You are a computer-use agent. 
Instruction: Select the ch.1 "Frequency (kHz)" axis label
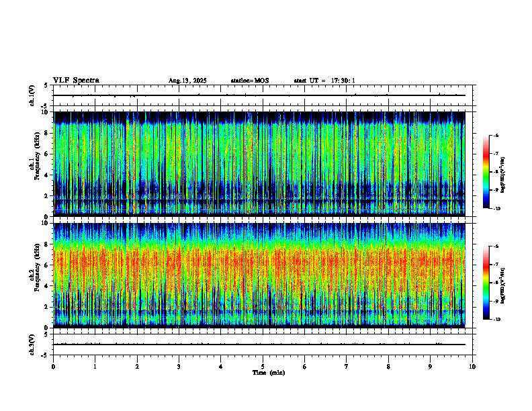click(38, 156)
